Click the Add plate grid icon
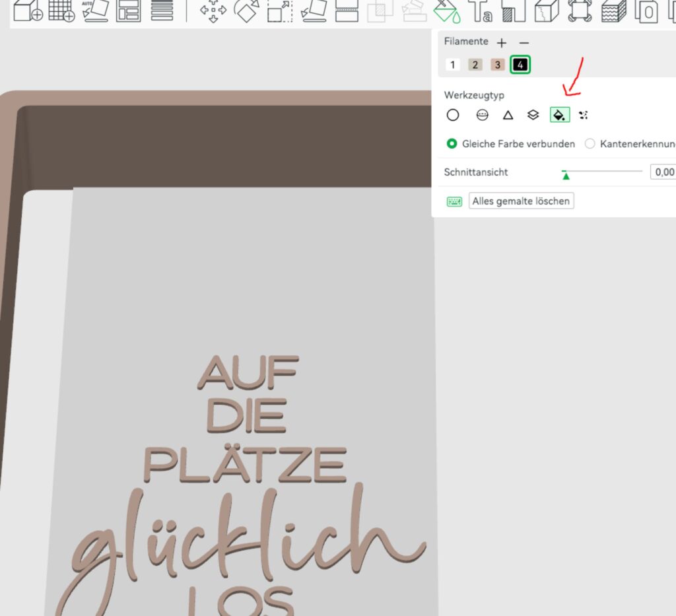This screenshot has height=616, width=676. [x=61, y=11]
